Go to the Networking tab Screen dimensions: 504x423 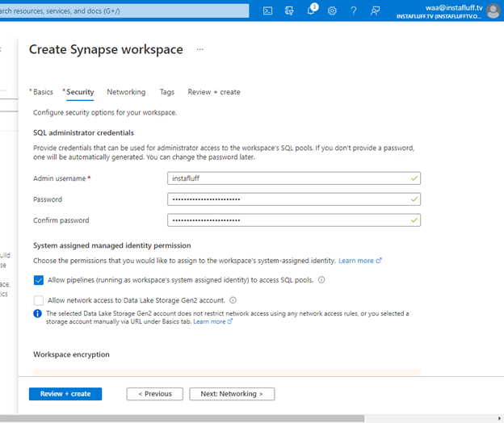126,92
